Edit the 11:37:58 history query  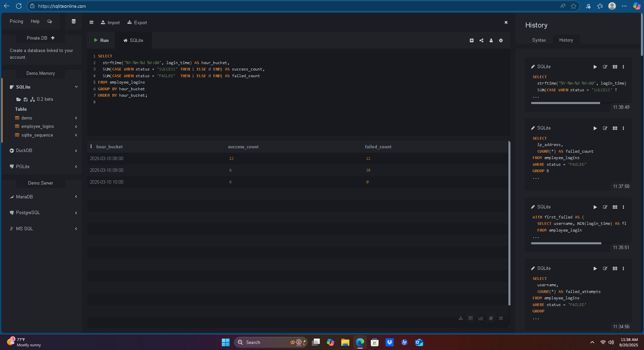[605, 128]
